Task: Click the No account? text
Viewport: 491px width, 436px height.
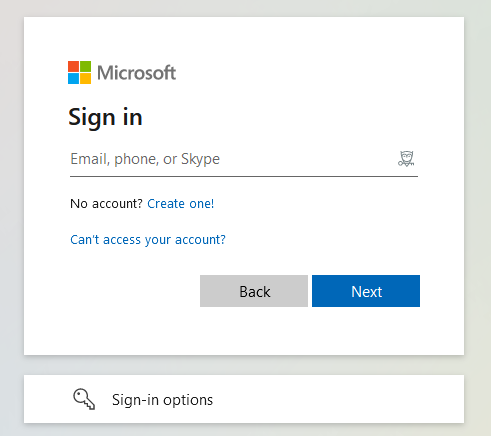Action: tap(106, 203)
